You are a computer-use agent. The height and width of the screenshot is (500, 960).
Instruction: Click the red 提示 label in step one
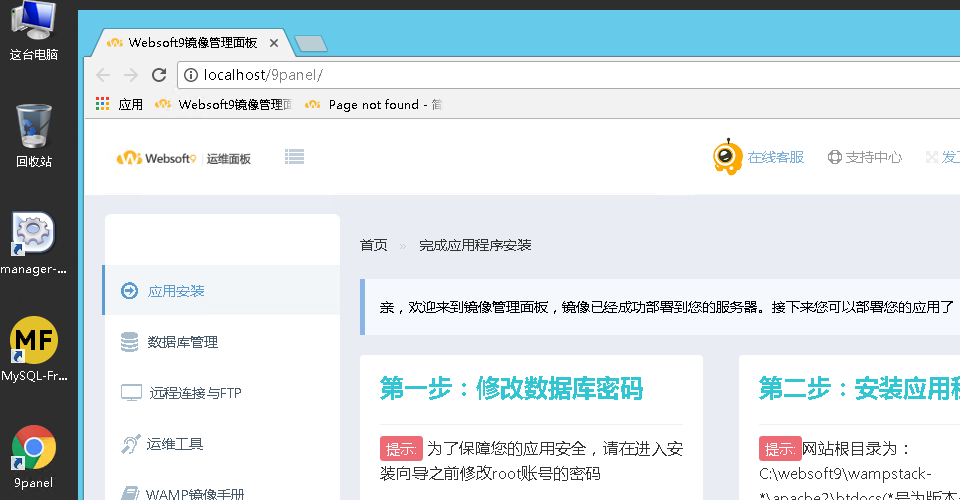(x=401, y=449)
